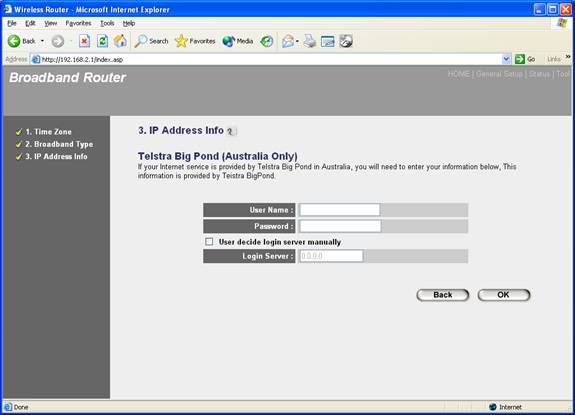Click the Telstra Big Pond heading
575x415 pixels.
pos(217,156)
